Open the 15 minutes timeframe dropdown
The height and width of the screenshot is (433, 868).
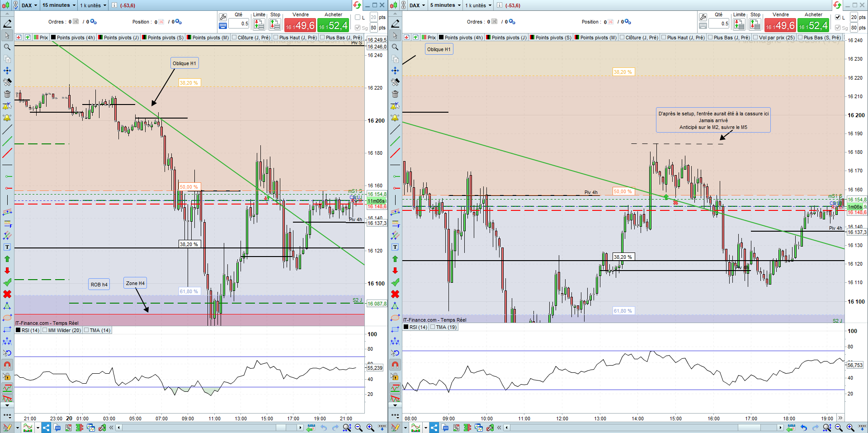(x=59, y=5)
